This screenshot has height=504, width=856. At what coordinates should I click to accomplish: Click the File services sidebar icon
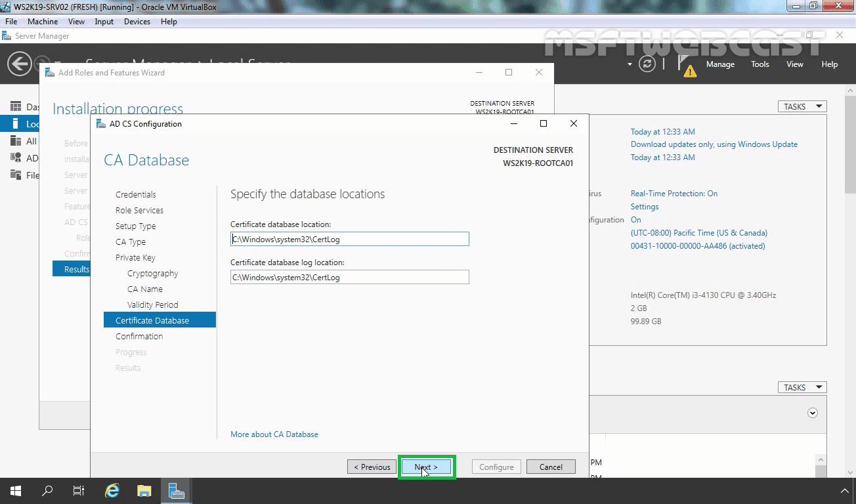point(16,175)
